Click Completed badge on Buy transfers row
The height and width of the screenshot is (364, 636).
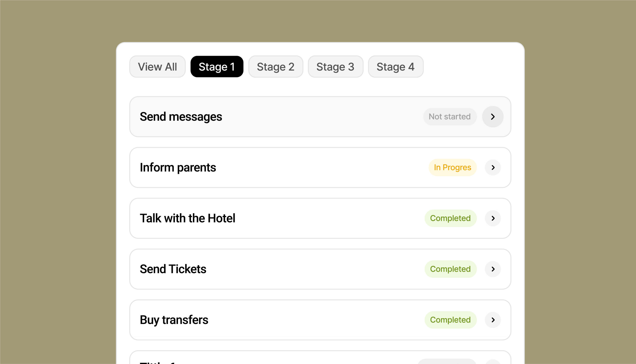(x=450, y=319)
